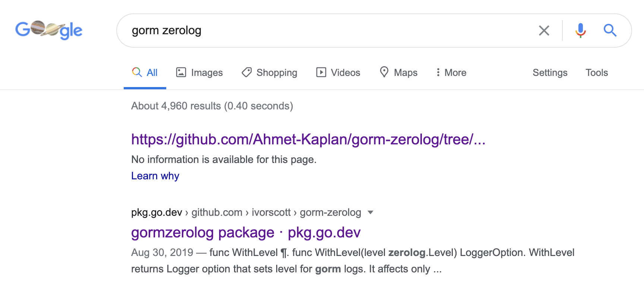Click the magnifying glass search icon
Viewport: 644px width, 288px height.
coord(610,31)
